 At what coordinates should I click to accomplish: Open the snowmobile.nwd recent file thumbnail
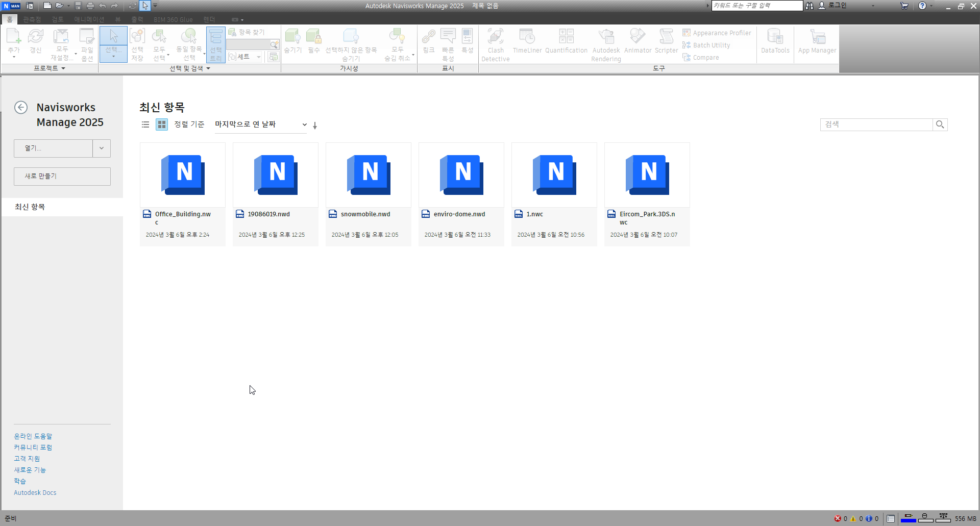(369, 175)
